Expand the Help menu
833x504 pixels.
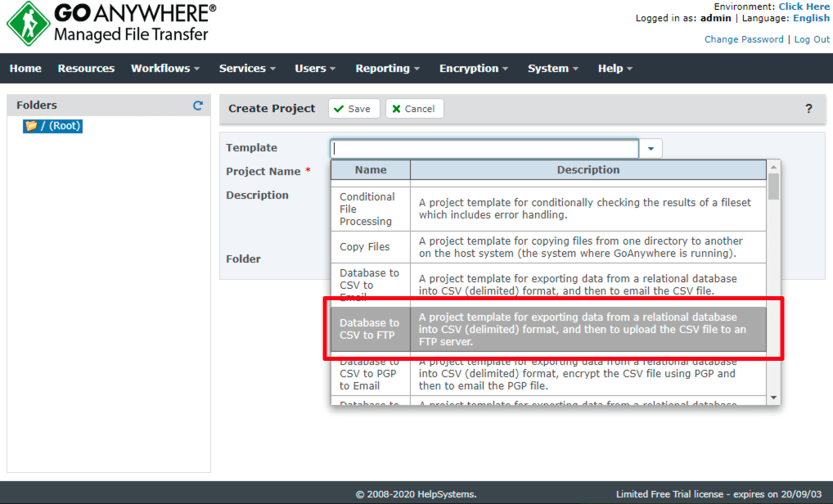[x=615, y=69]
